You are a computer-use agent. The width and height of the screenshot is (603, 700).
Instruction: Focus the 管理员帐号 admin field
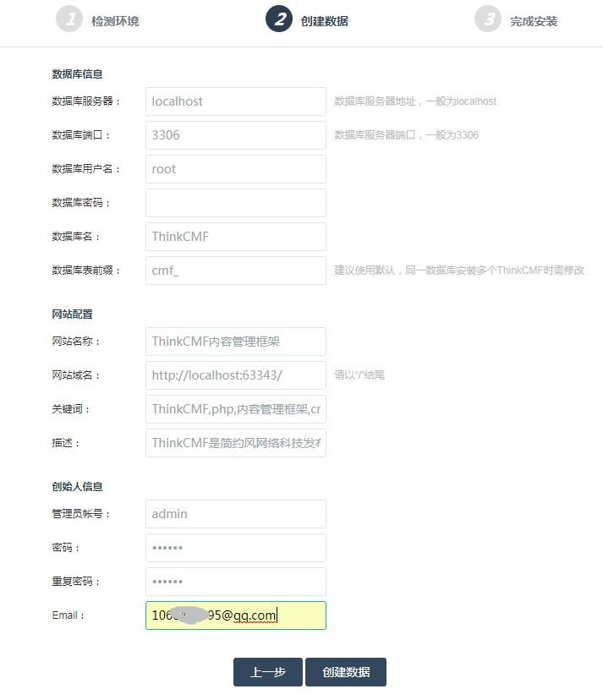(236, 514)
